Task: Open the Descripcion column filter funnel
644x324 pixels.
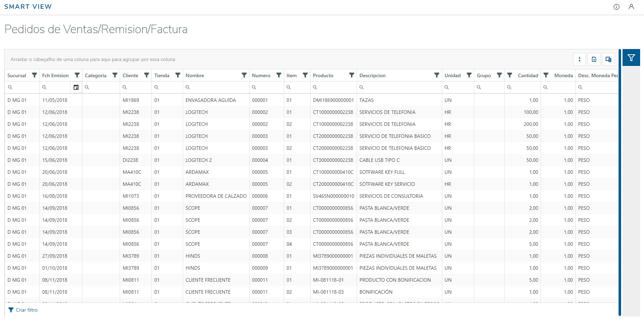Action: pos(437,75)
